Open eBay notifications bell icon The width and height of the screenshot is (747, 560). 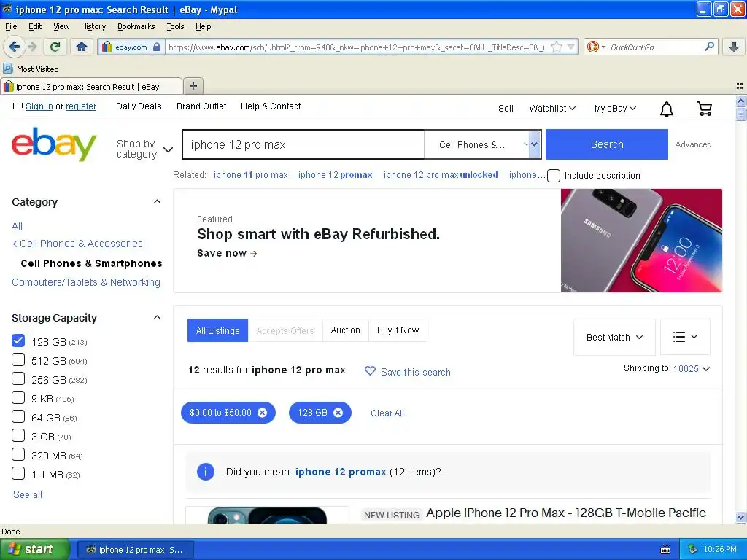click(x=667, y=109)
